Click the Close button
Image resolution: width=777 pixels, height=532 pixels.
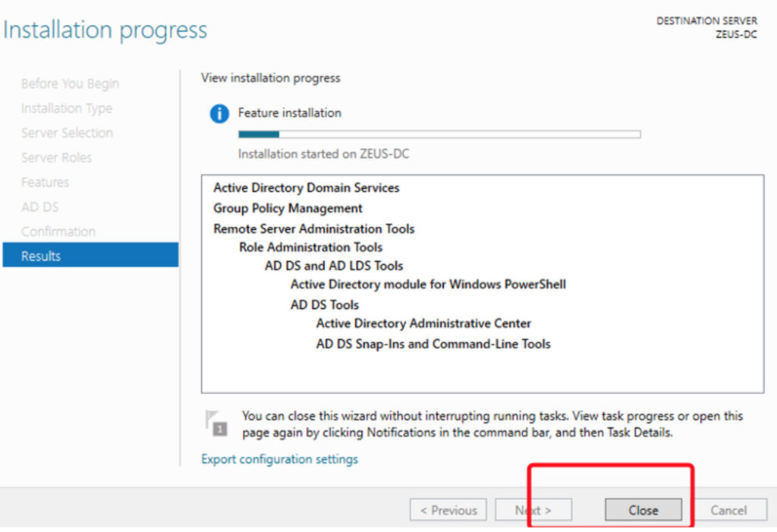point(643,510)
